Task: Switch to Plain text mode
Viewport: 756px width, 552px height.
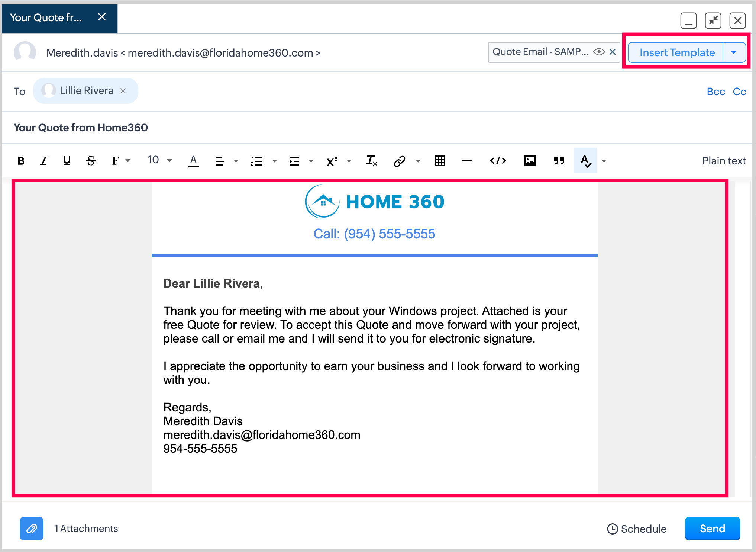Action: click(x=724, y=161)
